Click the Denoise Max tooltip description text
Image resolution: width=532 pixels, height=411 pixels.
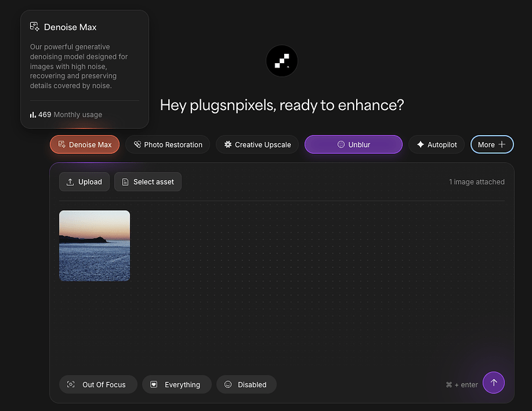click(79, 66)
